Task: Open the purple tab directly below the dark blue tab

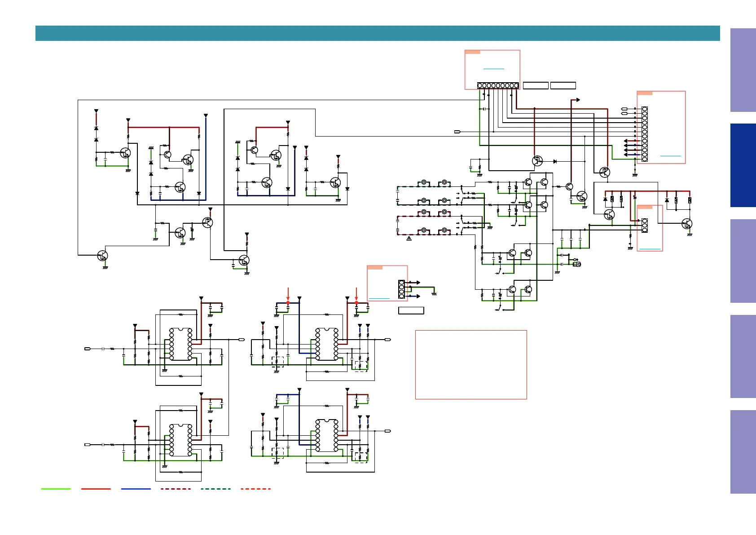Action: (x=743, y=261)
